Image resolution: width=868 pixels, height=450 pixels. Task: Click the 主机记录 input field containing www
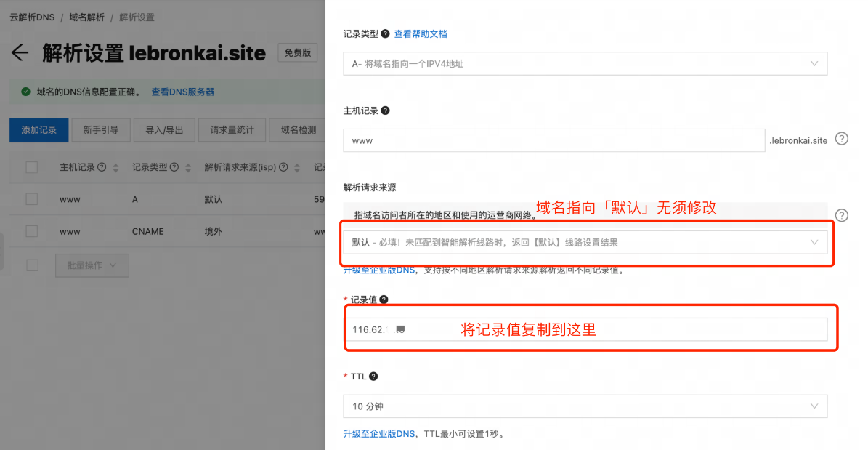coord(553,140)
